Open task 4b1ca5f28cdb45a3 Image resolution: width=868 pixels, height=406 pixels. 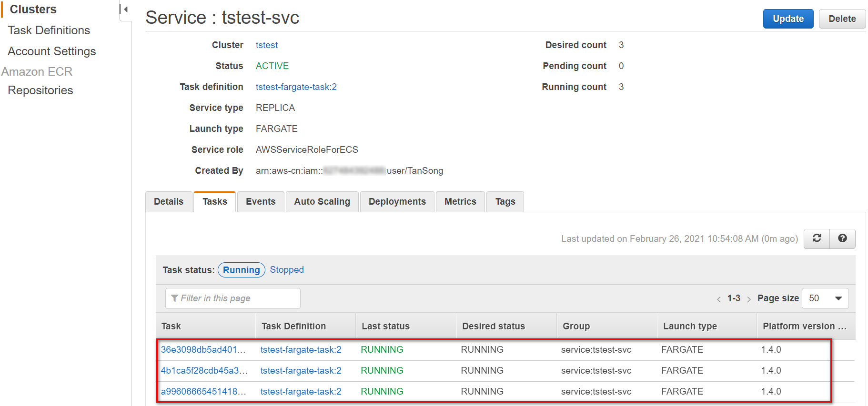tap(204, 370)
